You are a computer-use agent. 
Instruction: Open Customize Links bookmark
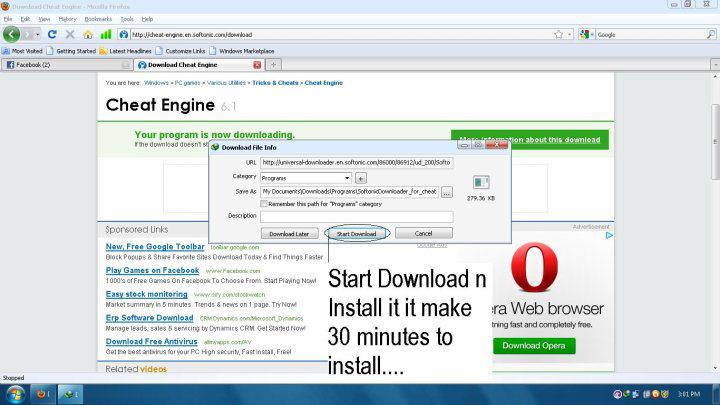(x=180, y=51)
